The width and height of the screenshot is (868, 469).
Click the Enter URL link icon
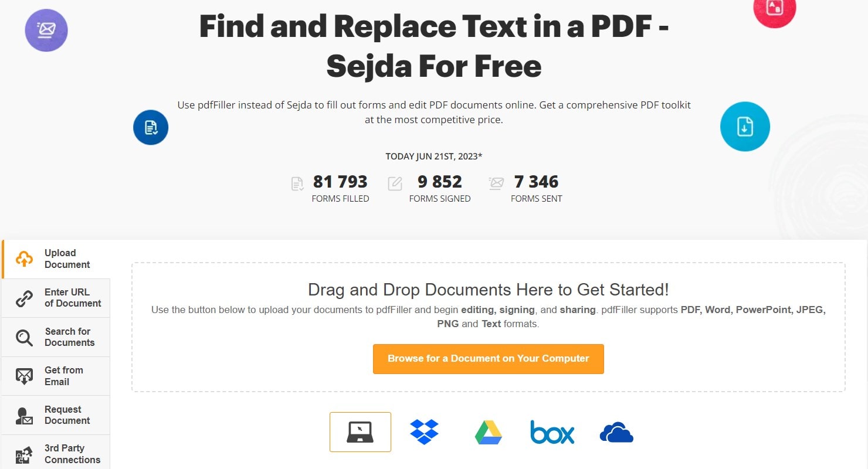(x=24, y=298)
